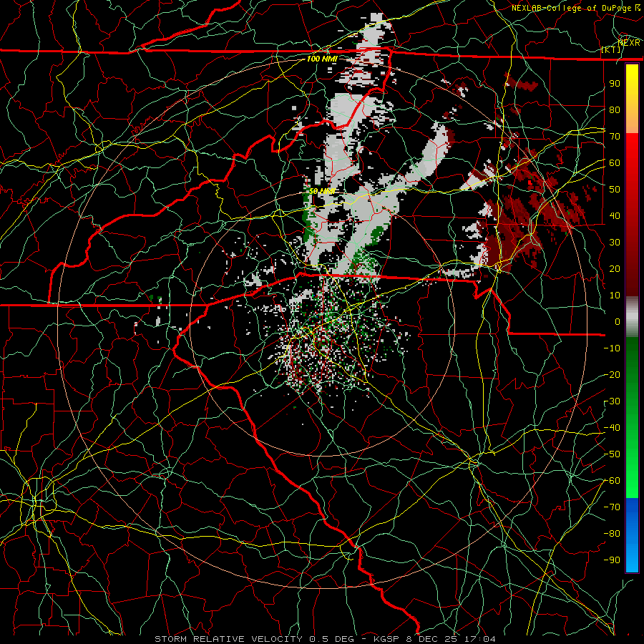The height and width of the screenshot is (644, 644).
Task: Click the 30 value on velocity scale
Action: (615, 243)
